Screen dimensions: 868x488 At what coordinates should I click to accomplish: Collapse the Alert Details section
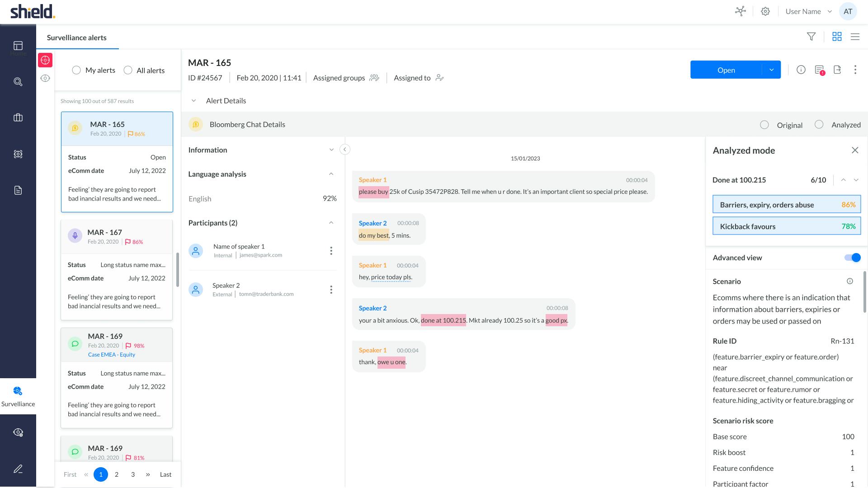coord(193,101)
